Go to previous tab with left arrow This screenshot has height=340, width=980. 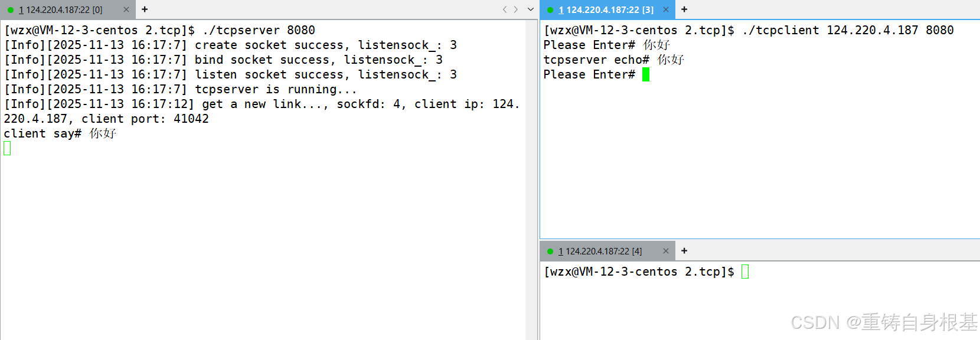click(505, 9)
